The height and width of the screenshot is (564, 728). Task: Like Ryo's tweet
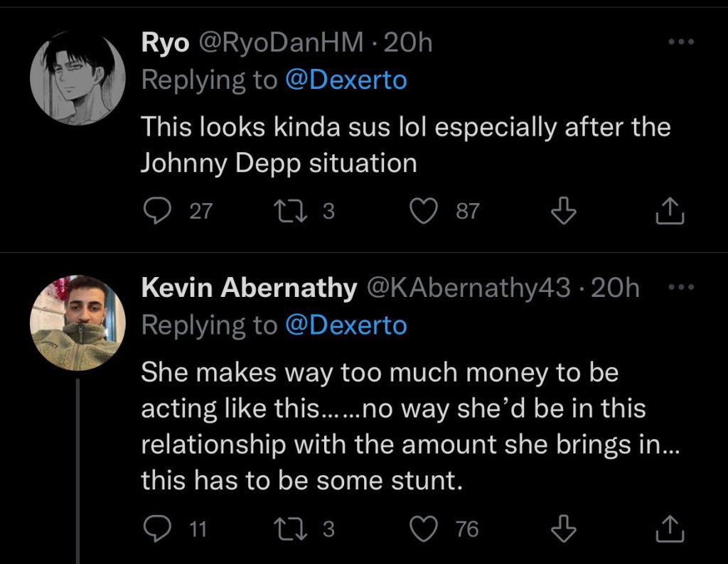point(425,211)
